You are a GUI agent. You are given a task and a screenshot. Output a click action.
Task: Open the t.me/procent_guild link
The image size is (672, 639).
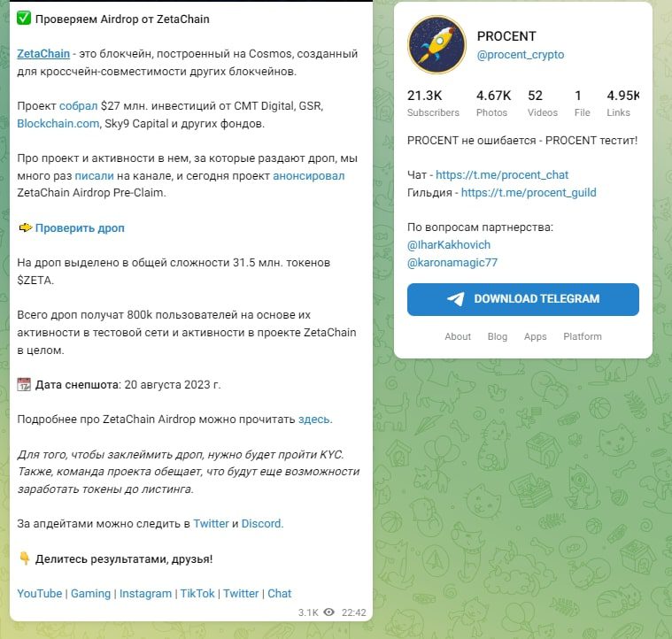(x=529, y=192)
